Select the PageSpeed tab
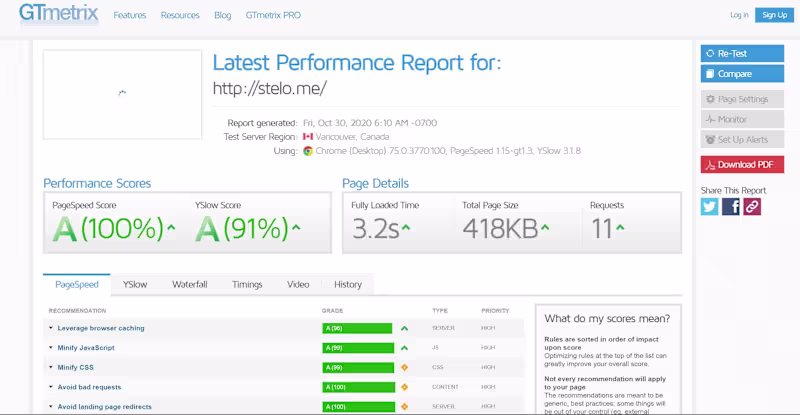 [x=77, y=284]
